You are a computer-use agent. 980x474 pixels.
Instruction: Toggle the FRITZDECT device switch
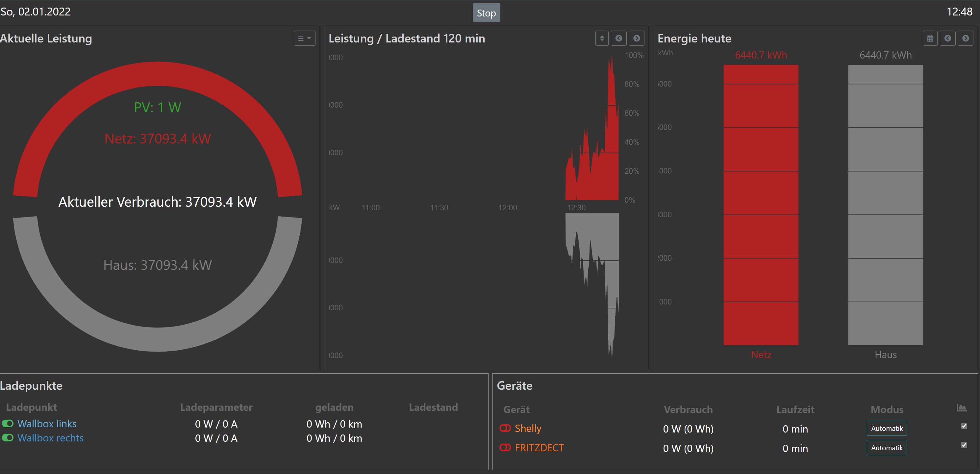(x=505, y=448)
